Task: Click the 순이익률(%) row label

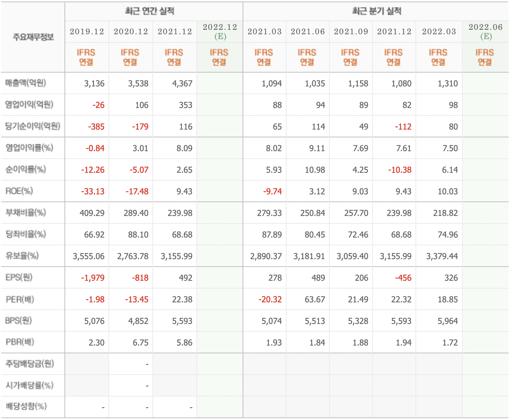Action: click(25, 169)
